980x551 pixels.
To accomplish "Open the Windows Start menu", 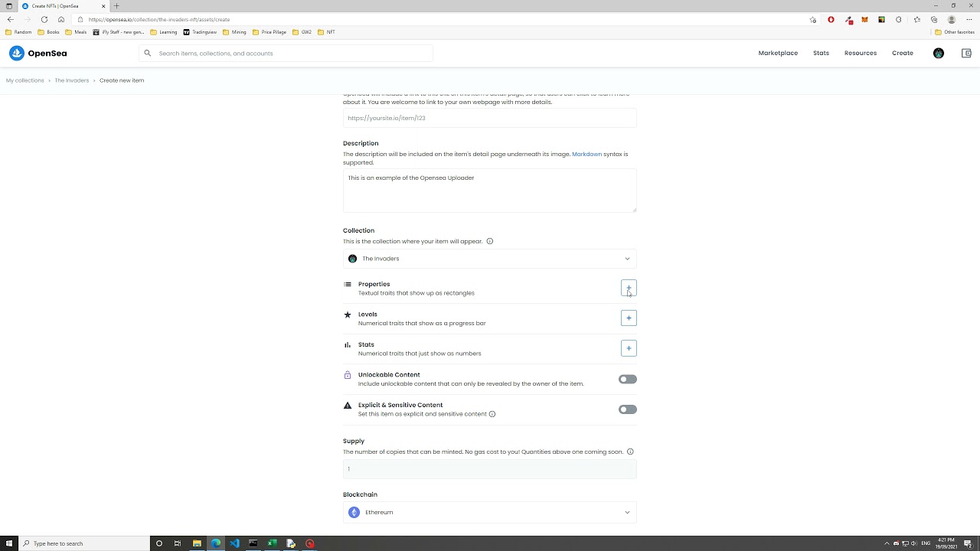I will tap(9, 543).
